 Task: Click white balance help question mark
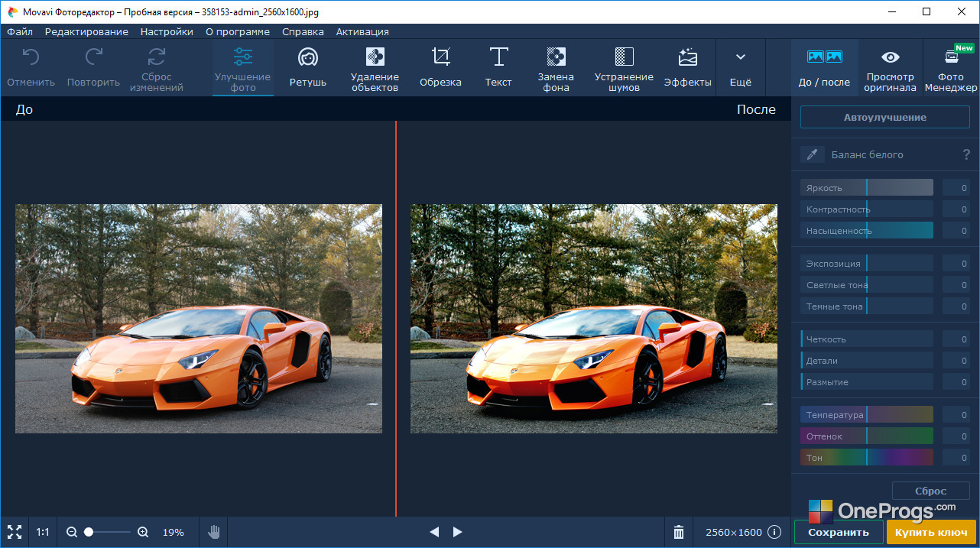(966, 154)
